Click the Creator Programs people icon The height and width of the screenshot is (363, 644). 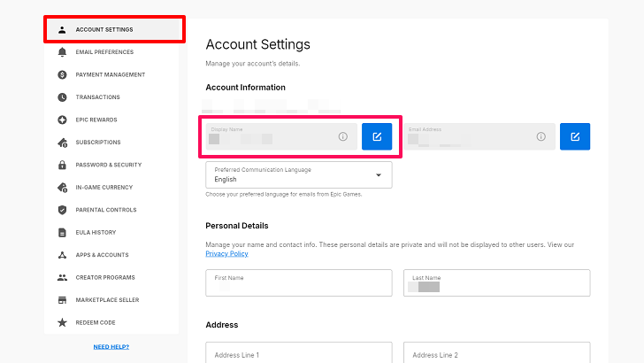[x=62, y=277]
